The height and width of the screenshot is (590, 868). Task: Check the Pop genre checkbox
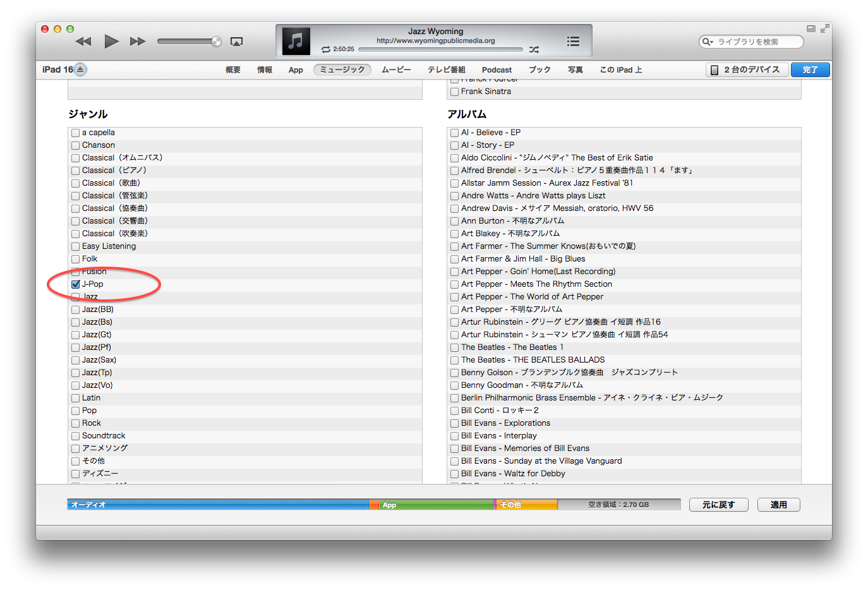coord(76,411)
